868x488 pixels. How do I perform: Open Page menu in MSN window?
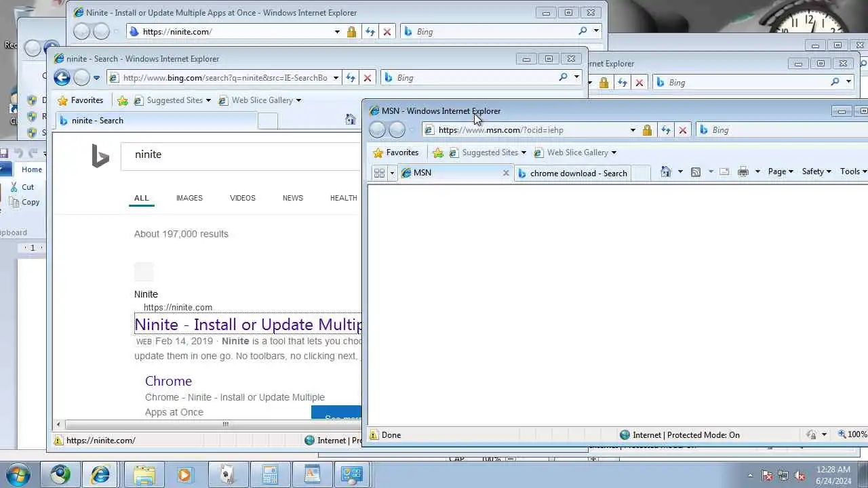(781, 171)
